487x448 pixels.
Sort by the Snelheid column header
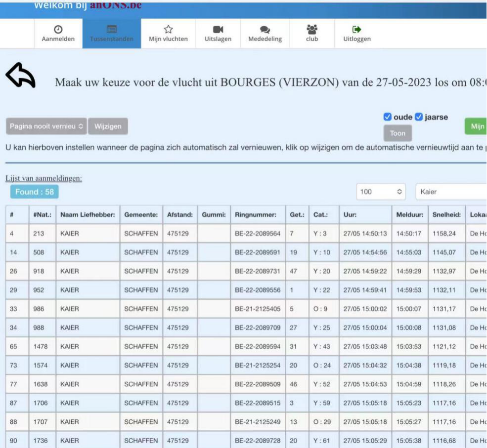(446, 215)
